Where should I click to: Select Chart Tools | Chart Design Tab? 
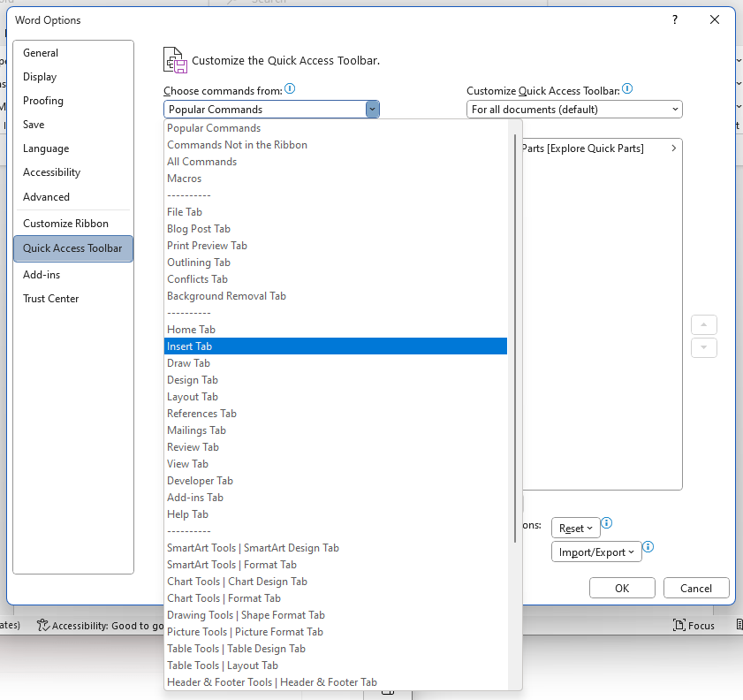[336, 582]
